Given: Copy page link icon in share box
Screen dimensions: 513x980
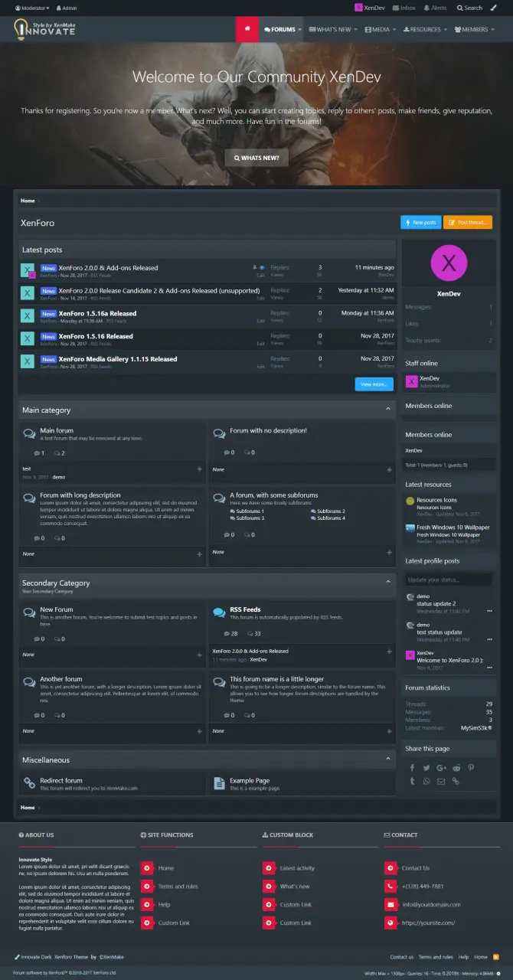Looking at the screenshot, I should 456,782.
